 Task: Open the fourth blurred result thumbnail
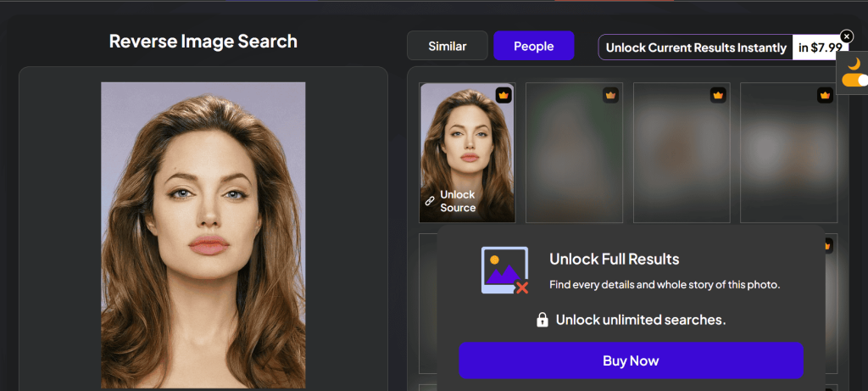pos(789,153)
